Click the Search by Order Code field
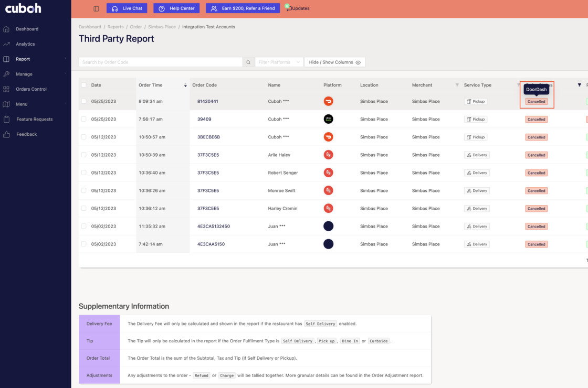The image size is (588, 388). [160, 62]
